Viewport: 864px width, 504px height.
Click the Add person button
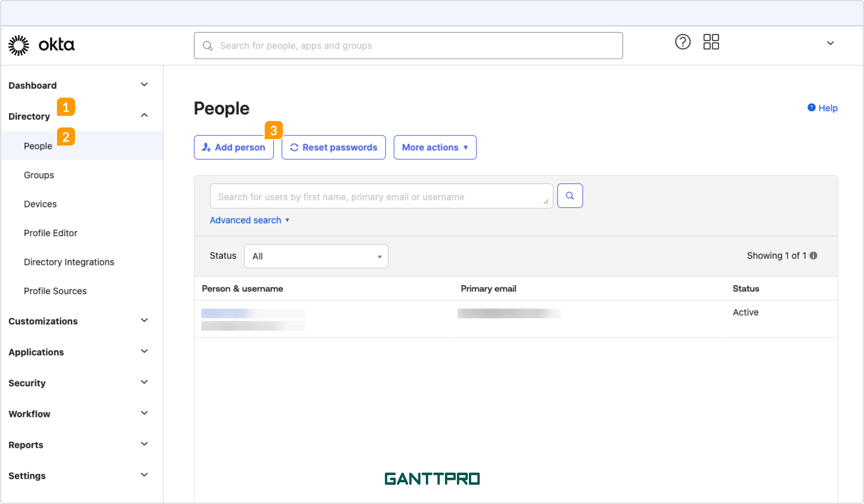[234, 148]
